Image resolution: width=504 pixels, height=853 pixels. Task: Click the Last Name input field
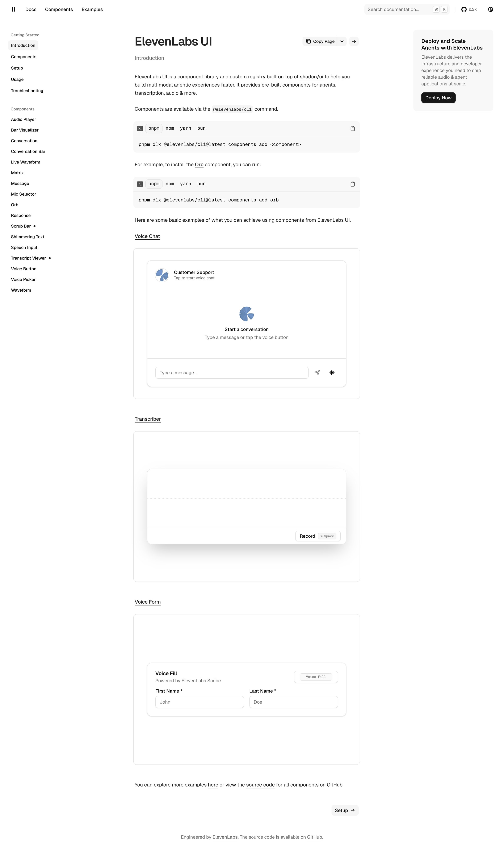pos(293,702)
